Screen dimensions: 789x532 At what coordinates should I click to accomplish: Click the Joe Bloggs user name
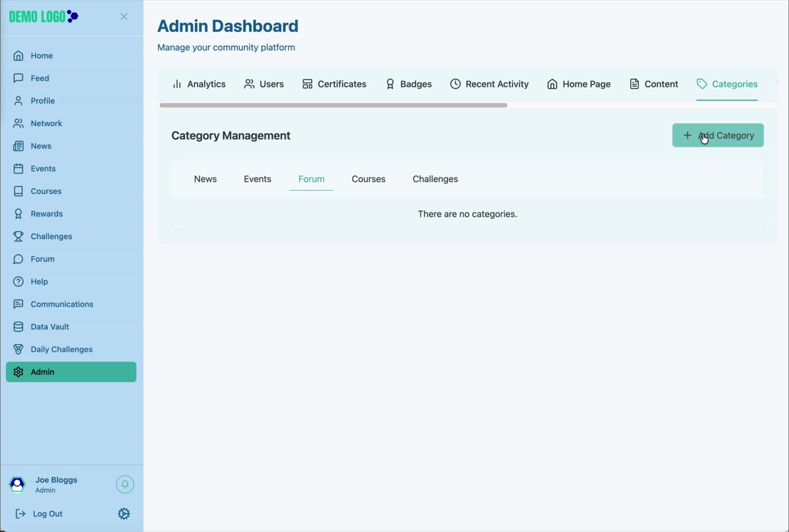point(56,480)
